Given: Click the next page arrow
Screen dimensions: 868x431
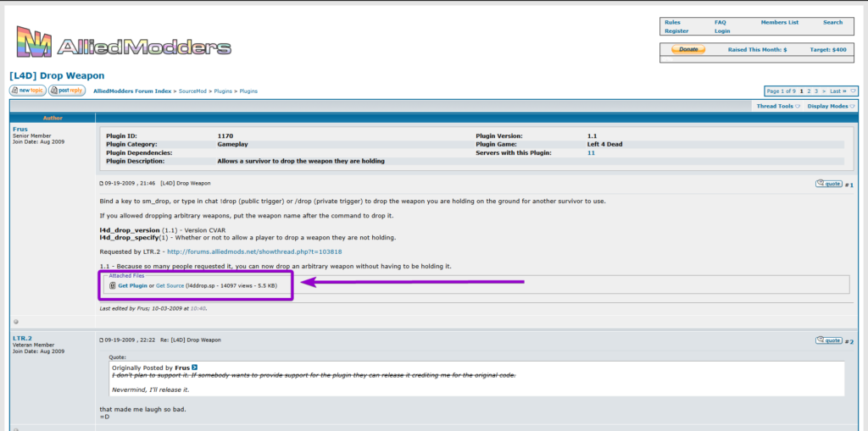Looking at the screenshot, I should (x=824, y=91).
